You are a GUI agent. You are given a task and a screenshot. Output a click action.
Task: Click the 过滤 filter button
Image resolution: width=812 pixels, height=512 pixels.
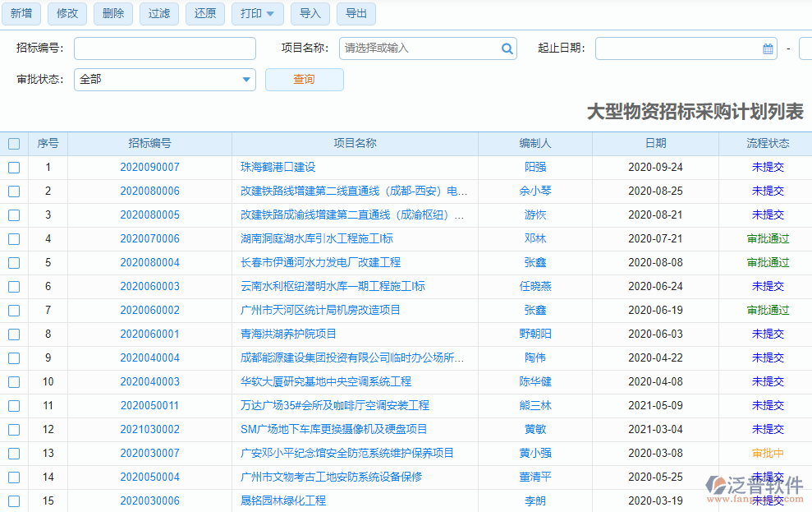(158, 13)
